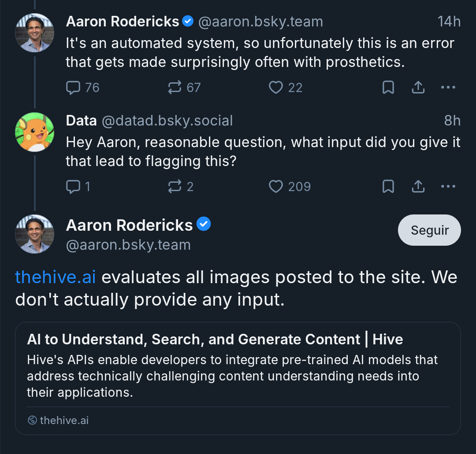Reply to Data's question post
Image resolution: width=476 pixels, height=454 pixels.
tap(73, 187)
